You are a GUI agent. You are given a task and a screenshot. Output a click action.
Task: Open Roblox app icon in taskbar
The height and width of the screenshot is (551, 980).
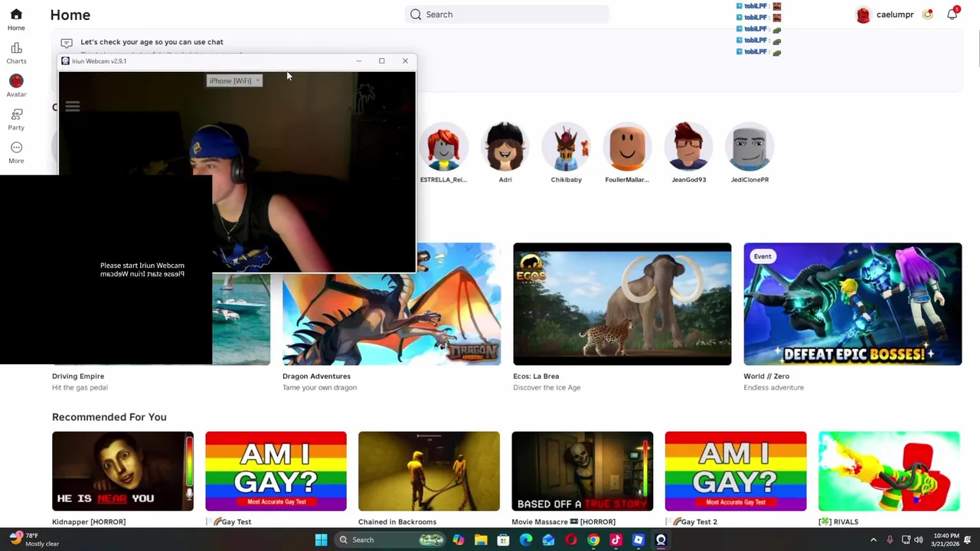pyautogui.click(x=639, y=540)
